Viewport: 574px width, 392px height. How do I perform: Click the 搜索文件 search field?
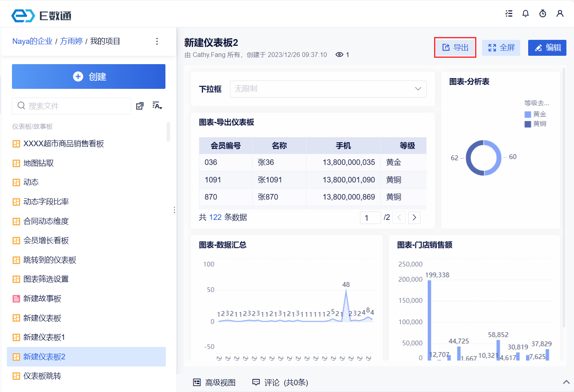[71, 106]
